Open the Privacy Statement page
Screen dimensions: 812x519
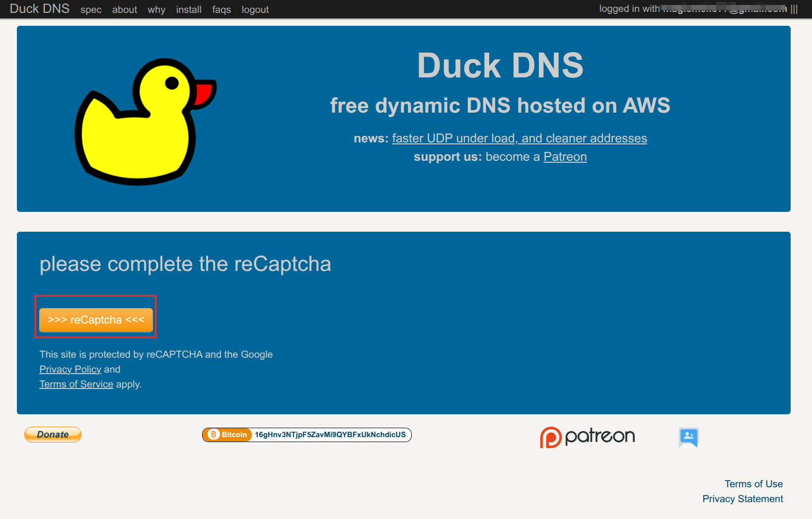742,499
